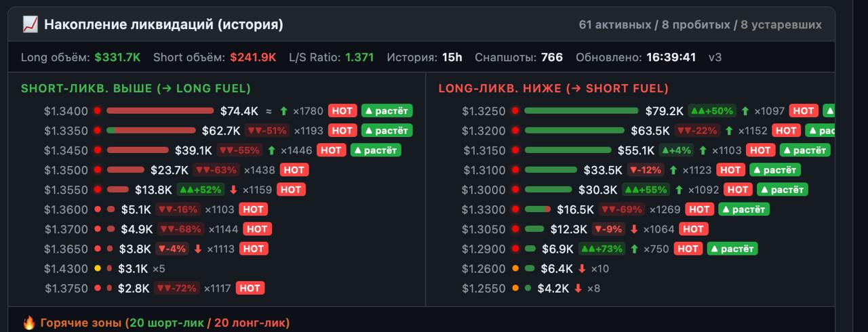This screenshot has width=868, height=332.
Task: Click the Long объём value $331.7K
Action: pos(117,57)
